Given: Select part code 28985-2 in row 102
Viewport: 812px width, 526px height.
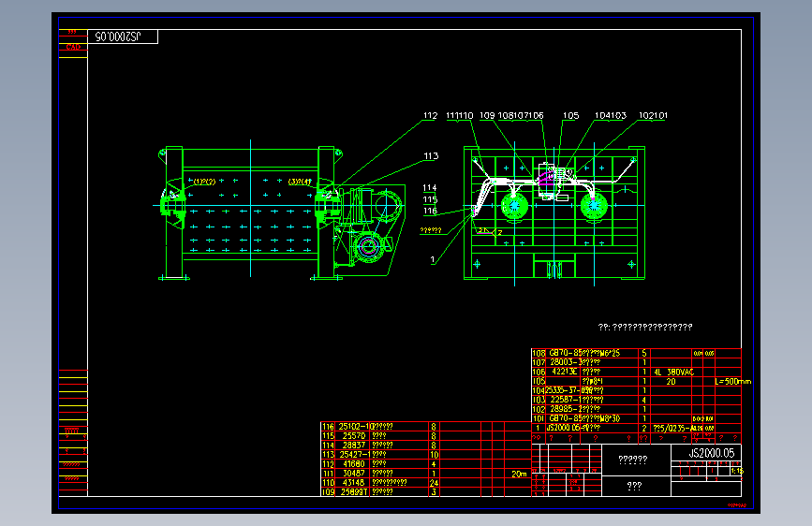Looking at the screenshot, I should pos(567,409).
